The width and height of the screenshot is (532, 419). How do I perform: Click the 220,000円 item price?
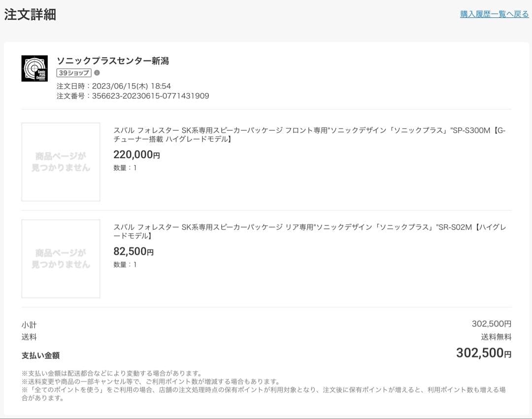pyautogui.click(x=136, y=155)
